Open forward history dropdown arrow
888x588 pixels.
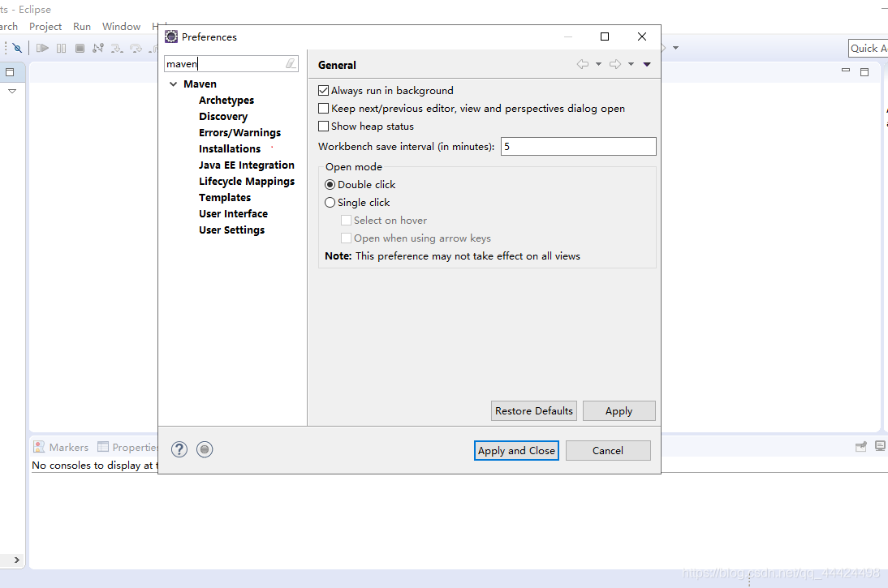tap(631, 65)
